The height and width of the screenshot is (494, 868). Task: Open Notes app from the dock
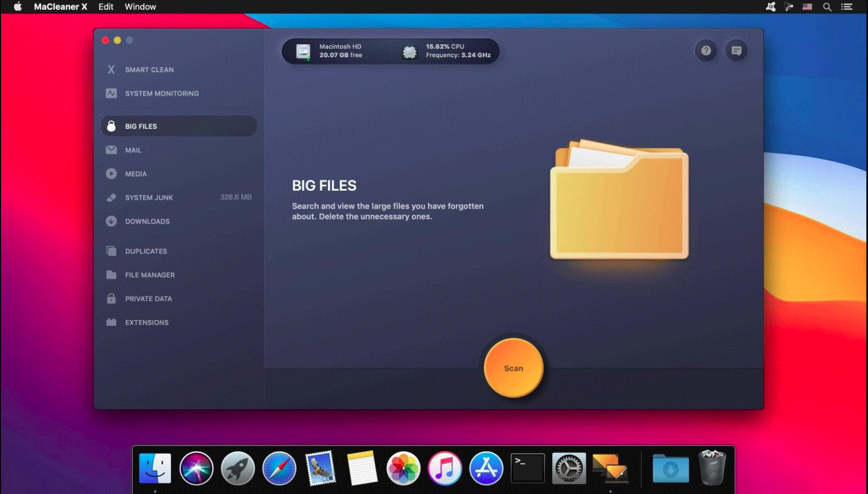tap(362, 468)
